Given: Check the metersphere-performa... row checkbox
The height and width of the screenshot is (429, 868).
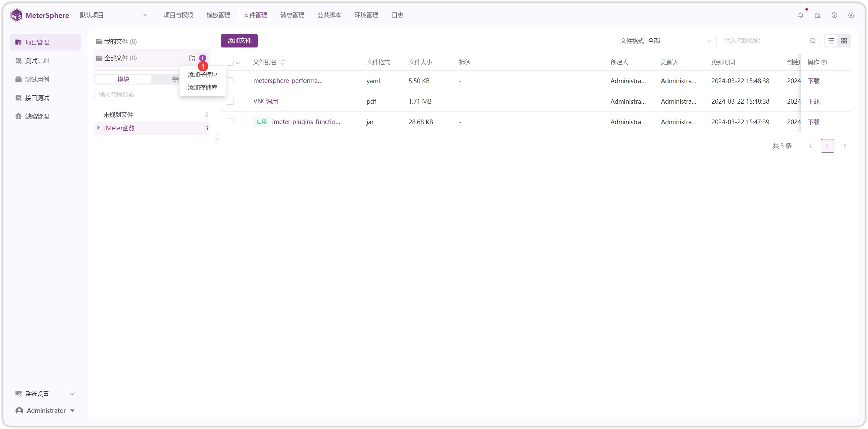Looking at the screenshot, I should [230, 81].
